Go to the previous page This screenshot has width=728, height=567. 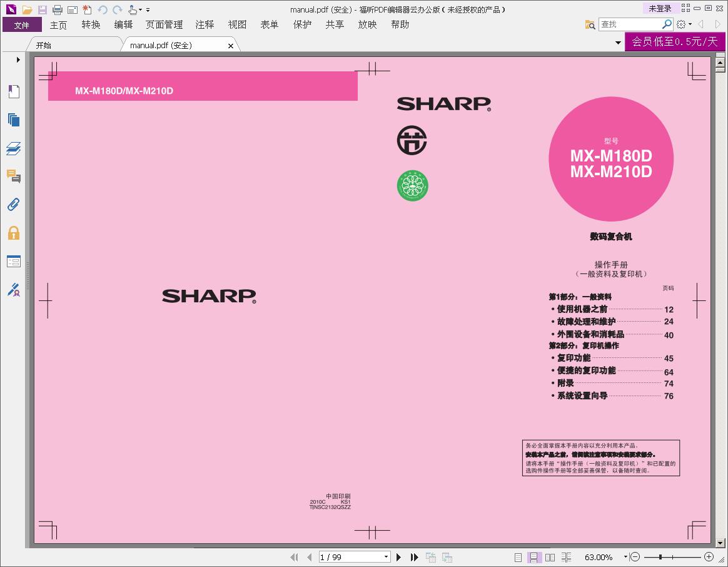tap(309, 557)
